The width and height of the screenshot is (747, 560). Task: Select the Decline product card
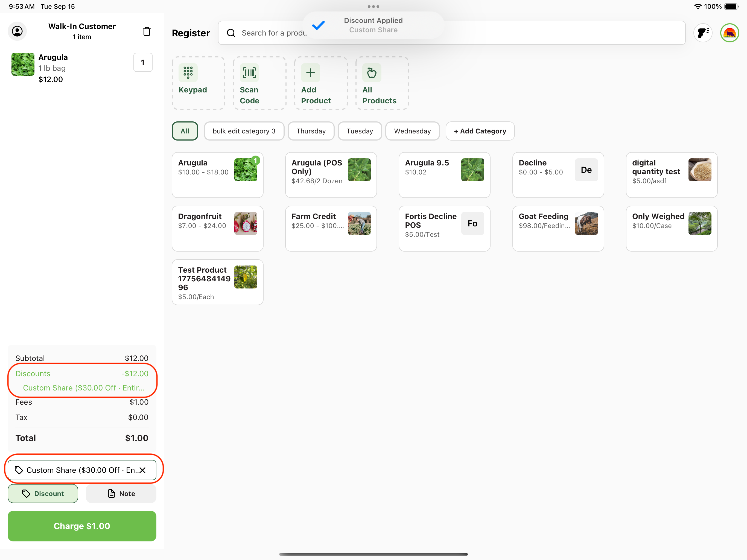click(x=558, y=175)
